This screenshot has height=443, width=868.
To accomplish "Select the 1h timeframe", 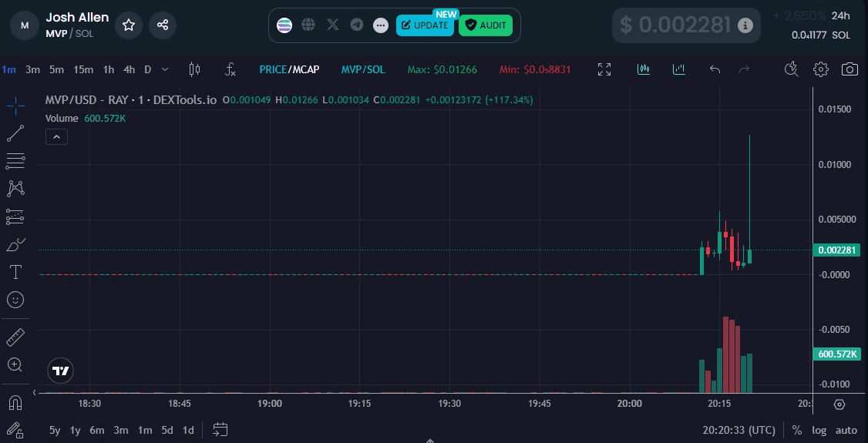I will (x=109, y=69).
